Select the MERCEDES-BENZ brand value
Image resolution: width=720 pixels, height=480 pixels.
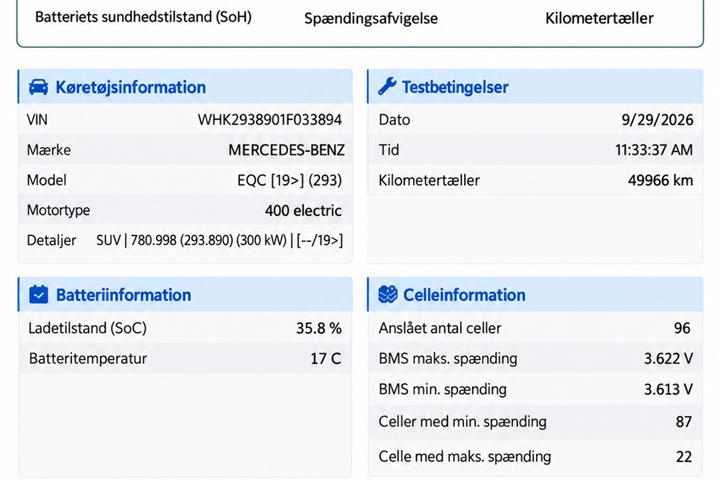click(287, 150)
